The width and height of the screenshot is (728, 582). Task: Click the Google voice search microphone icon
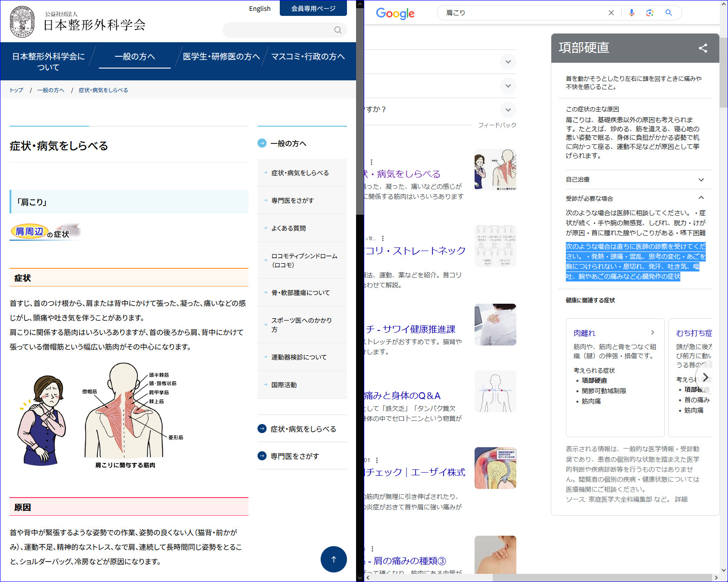click(631, 13)
